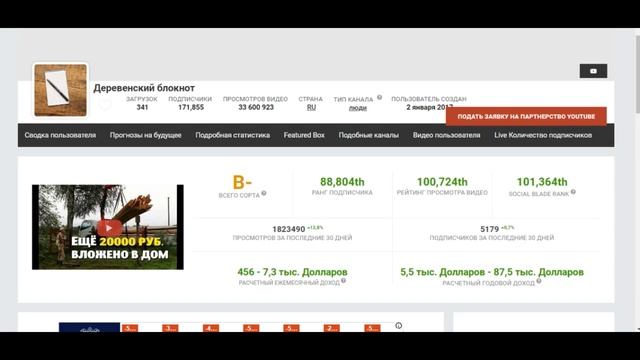Screen dimensions: 640x360
Task: Click Подать заявку на партнерство YouTube button
Action: [x=526, y=116]
